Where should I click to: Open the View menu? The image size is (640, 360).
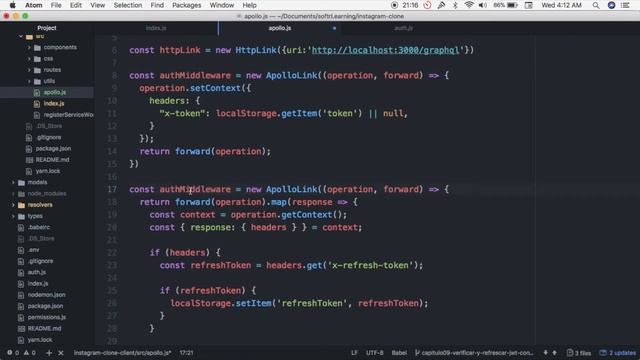point(98,5)
